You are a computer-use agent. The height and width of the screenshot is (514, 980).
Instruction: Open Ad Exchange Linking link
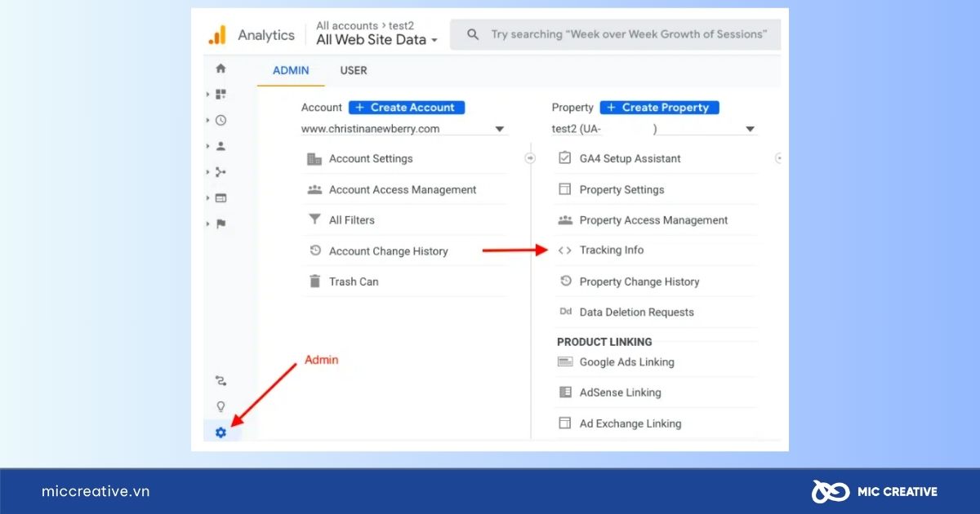(630, 423)
